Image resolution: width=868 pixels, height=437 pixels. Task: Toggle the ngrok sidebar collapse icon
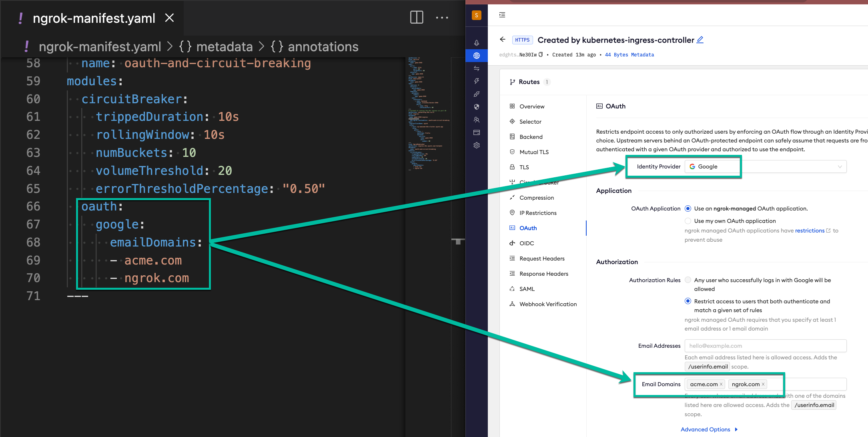tap(502, 15)
